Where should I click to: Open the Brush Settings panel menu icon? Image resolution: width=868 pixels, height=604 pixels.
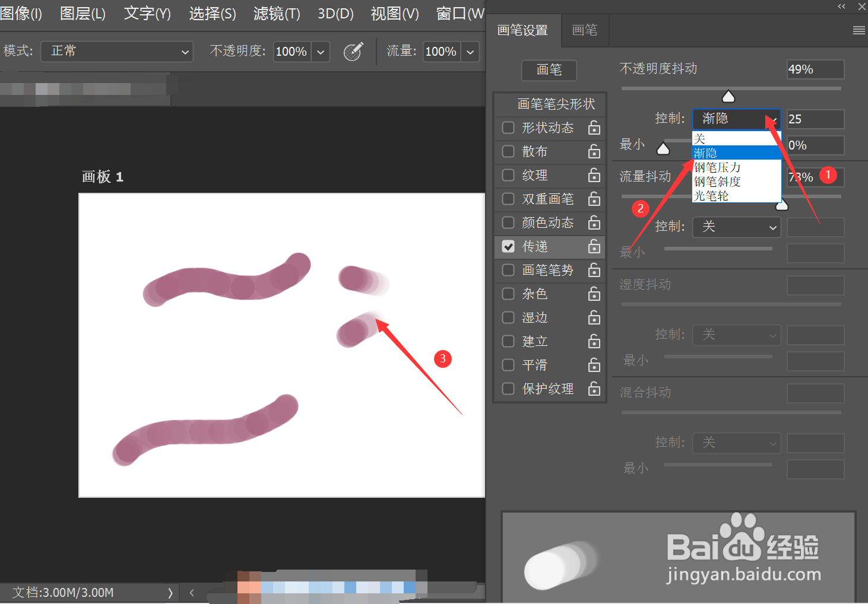[x=859, y=30]
